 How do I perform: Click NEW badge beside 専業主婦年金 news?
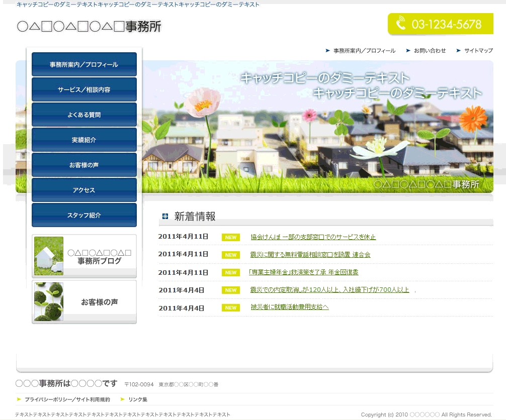click(x=231, y=272)
